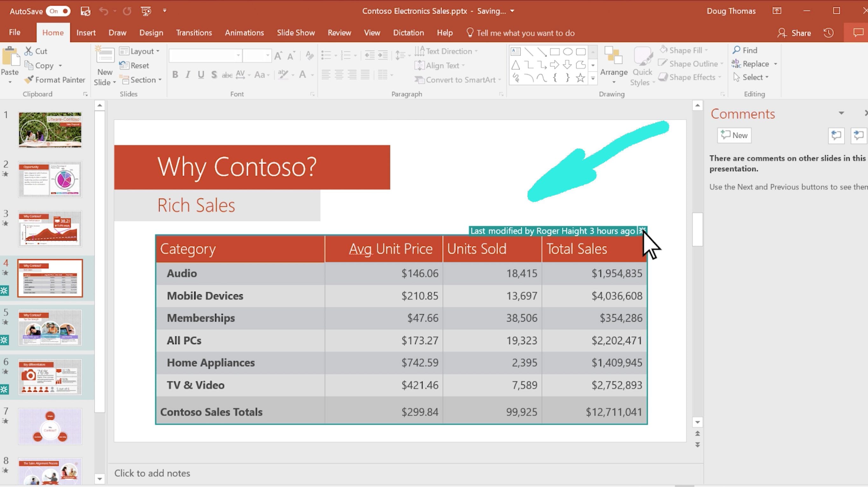The width and height of the screenshot is (868, 487).
Task: Select slide 6 thumbnail
Action: point(50,377)
